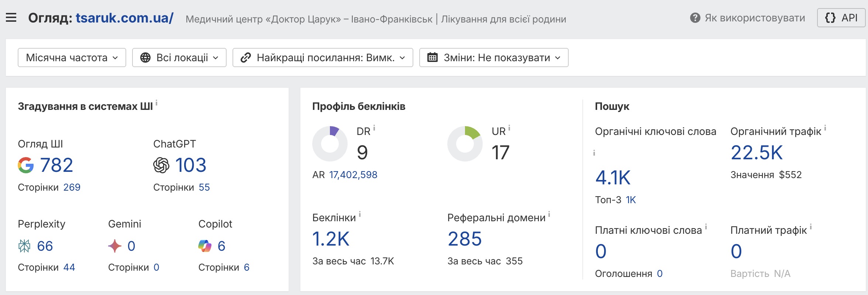Click the 22.5K organic traffic value
Viewport: 868px width, 295px height.
[757, 152]
